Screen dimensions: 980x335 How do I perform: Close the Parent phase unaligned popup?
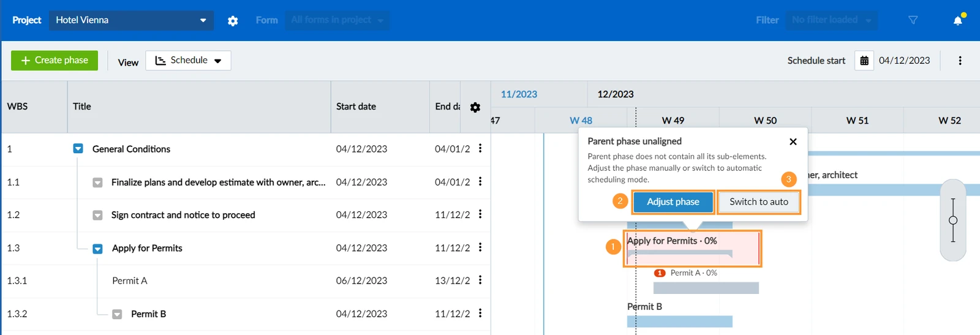pyautogui.click(x=793, y=141)
